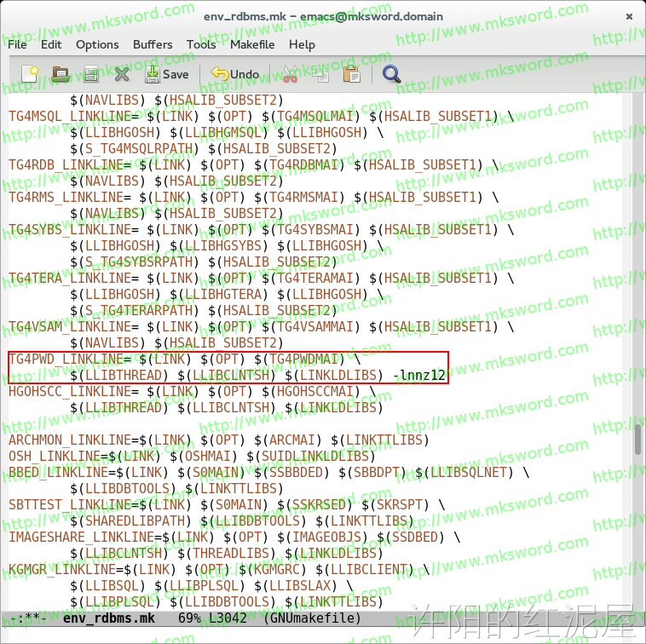
Task: Click on $(SUIDLINKLDLIBS) reference
Action: point(310,457)
